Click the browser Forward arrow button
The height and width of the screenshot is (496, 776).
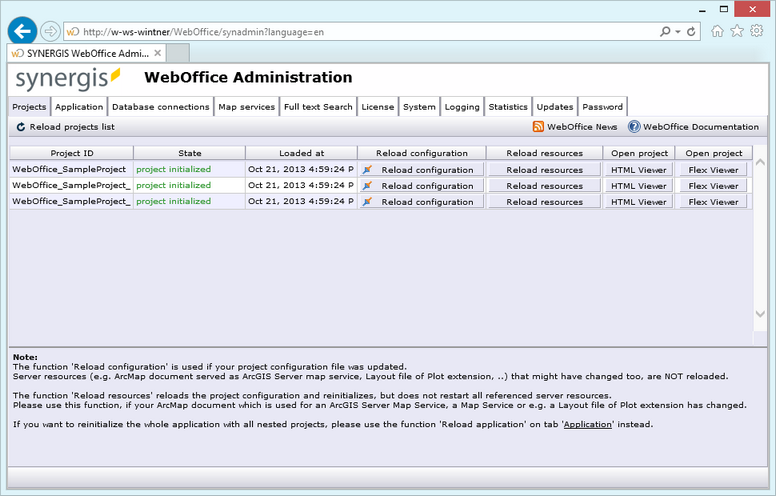point(50,32)
